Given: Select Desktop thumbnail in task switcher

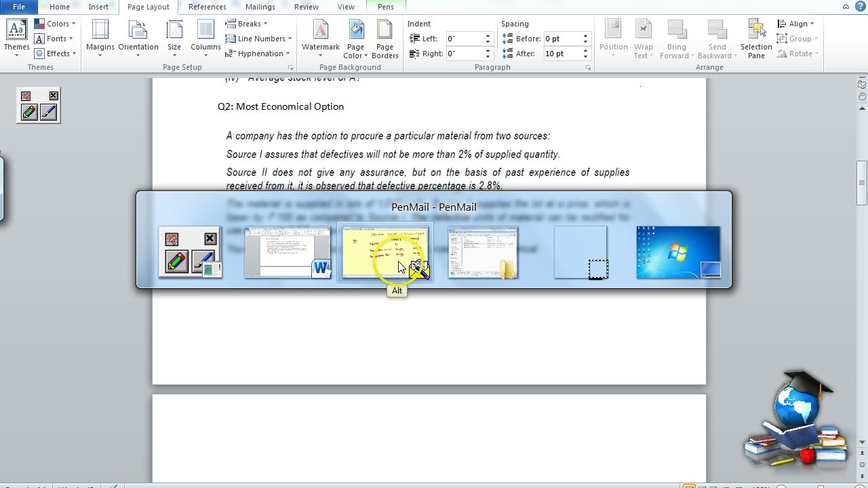Looking at the screenshot, I should (x=678, y=252).
